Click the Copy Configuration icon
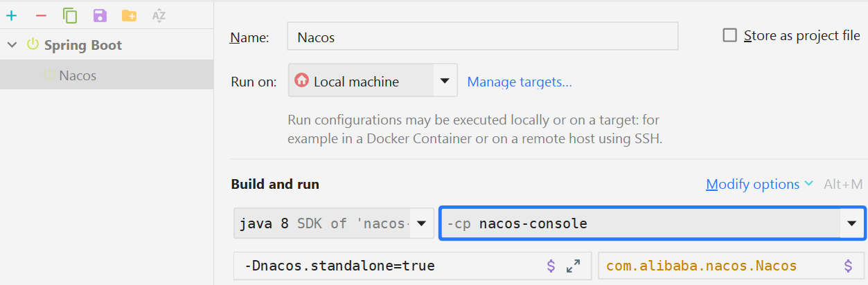This screenshot has width=868, height=285. (x=70, y=15)
